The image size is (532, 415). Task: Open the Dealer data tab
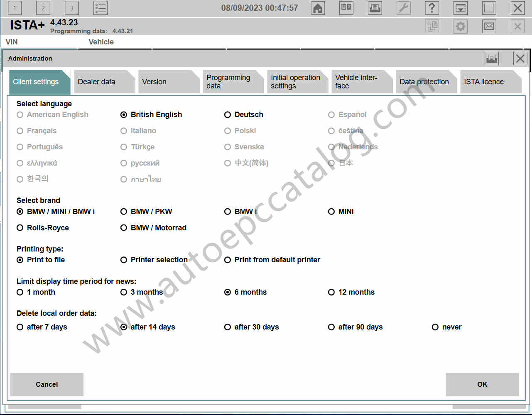pyautogui.click(x=104, y=82)
